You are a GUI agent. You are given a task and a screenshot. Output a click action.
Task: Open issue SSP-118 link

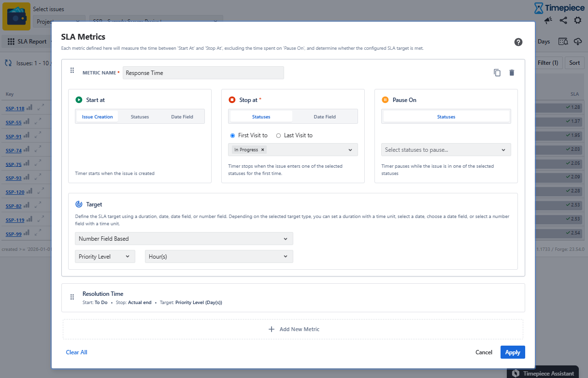click(15, 108)
